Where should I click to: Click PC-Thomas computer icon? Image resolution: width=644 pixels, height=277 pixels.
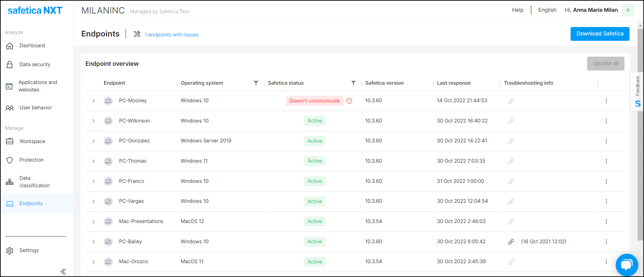[x=108, y=161]
